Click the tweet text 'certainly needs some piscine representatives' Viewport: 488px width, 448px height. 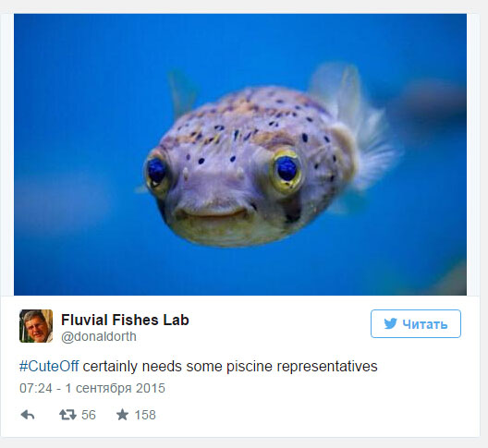pyautogui.click(x=230, y=366)
